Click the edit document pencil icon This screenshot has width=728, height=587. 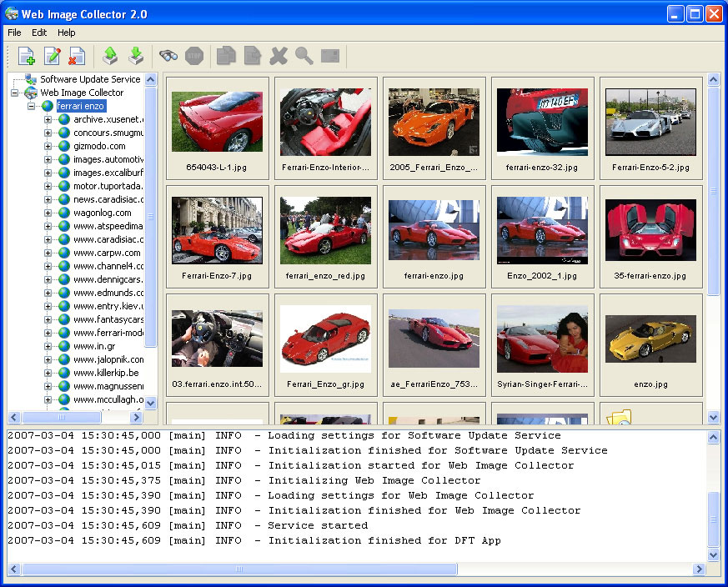point(52,57)
